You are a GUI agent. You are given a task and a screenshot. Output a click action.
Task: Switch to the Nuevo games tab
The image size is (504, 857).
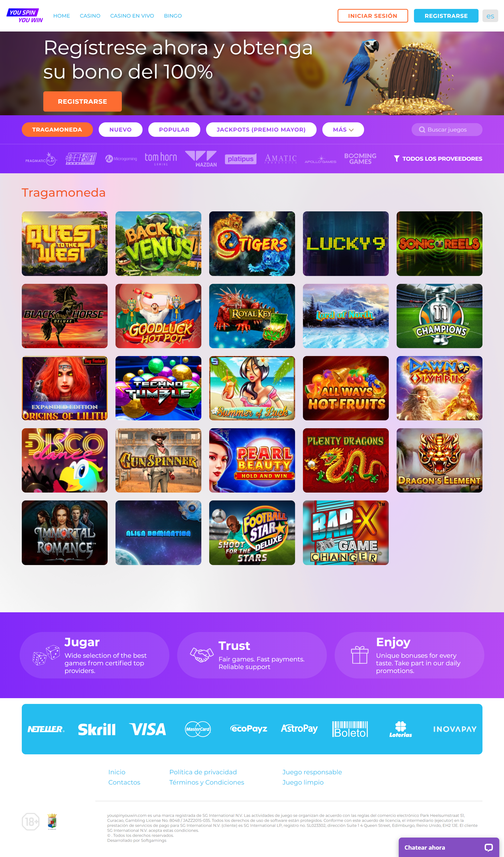pyautogui.click(x=120, y=129)
